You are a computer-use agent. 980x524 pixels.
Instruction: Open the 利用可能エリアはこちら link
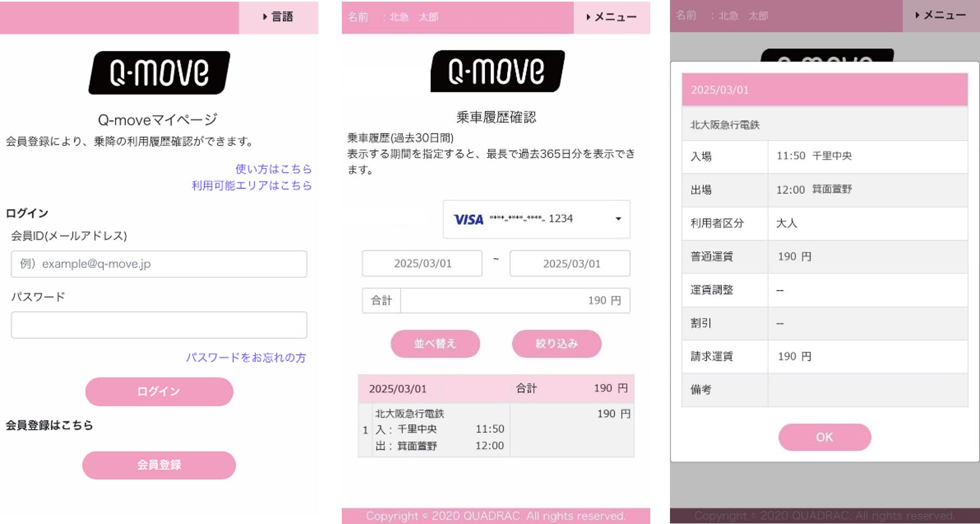tap(251, 185)
